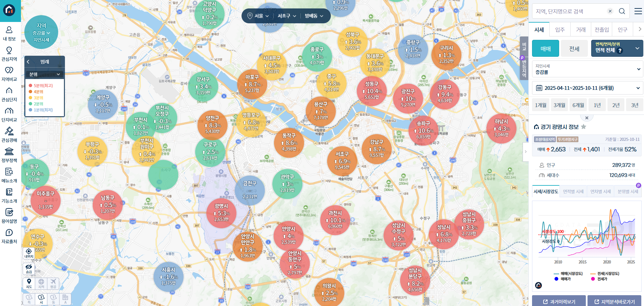644x306 pixels.
Task: Open the 연차별 시세 tab
Action: tap(601, 192)
